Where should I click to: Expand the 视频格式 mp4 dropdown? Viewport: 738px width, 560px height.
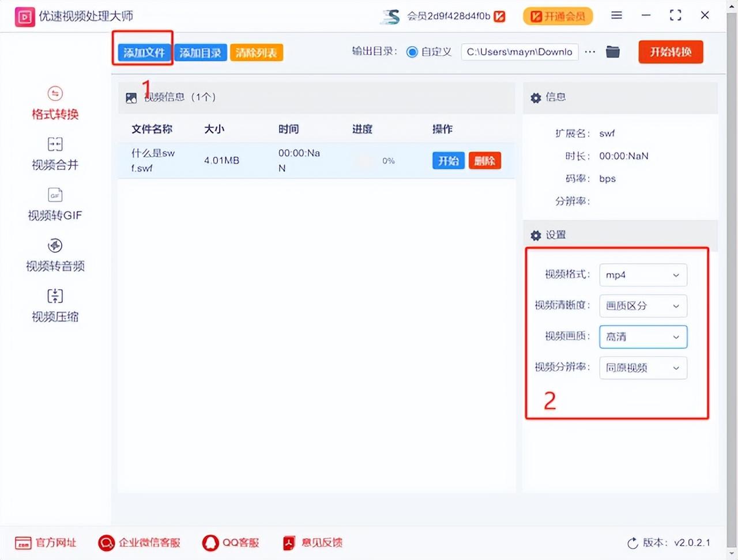(x=643, y=275)
